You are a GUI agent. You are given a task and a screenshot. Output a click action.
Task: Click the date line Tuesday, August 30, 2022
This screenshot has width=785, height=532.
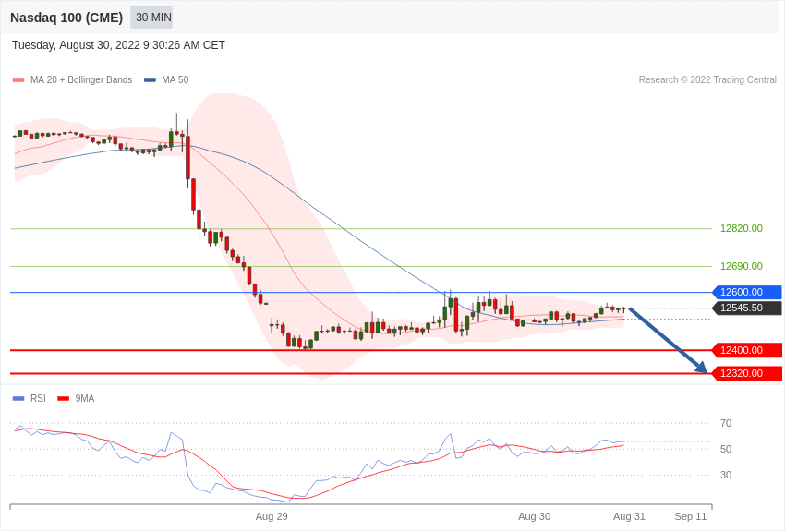118,45
